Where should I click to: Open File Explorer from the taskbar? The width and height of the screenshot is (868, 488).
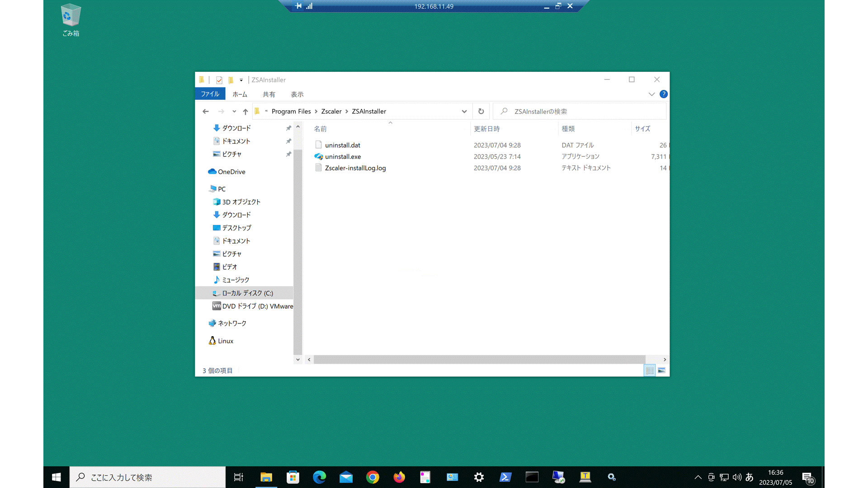[266, 477]
